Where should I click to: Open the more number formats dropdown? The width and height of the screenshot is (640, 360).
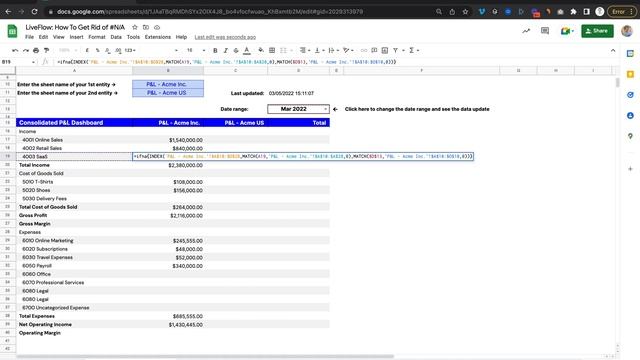point(130,50)
